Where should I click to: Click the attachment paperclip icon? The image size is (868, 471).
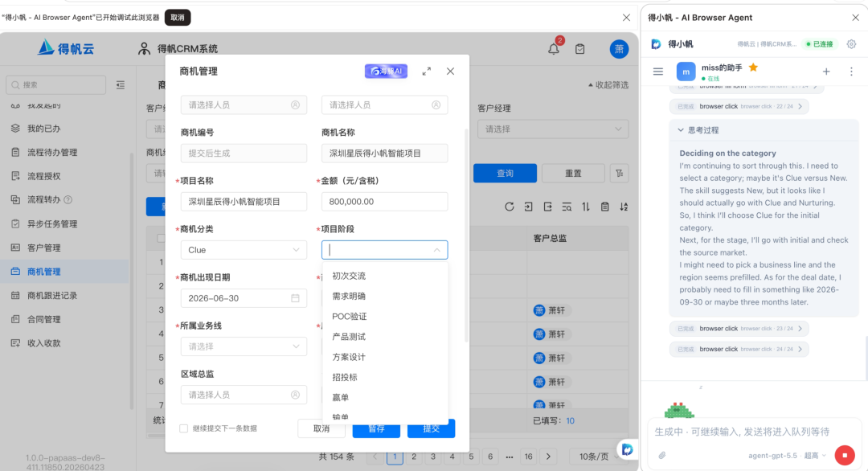[661, 456]
